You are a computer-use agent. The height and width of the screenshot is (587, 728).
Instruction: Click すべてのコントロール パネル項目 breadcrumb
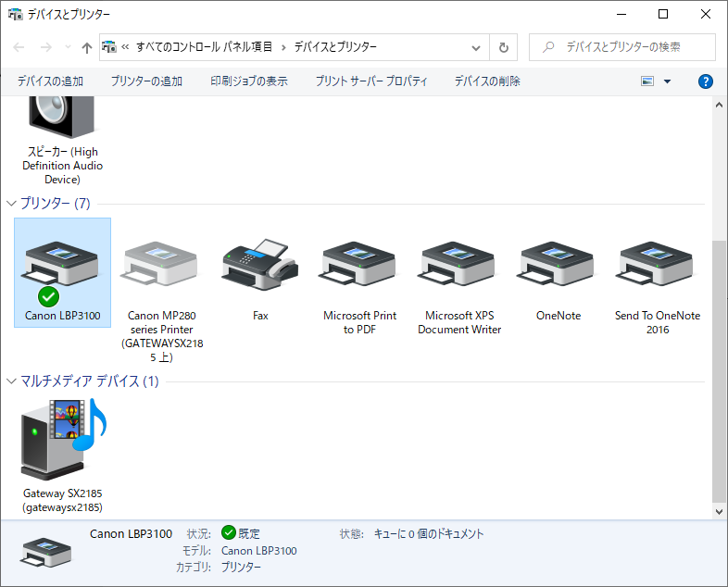coord(204,47)
